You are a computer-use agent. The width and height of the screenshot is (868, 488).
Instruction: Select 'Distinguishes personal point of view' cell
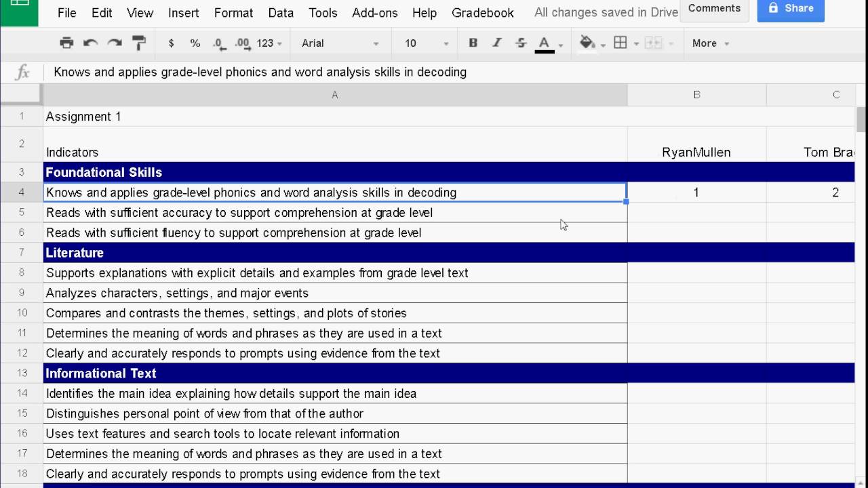(x=335, y=413)
